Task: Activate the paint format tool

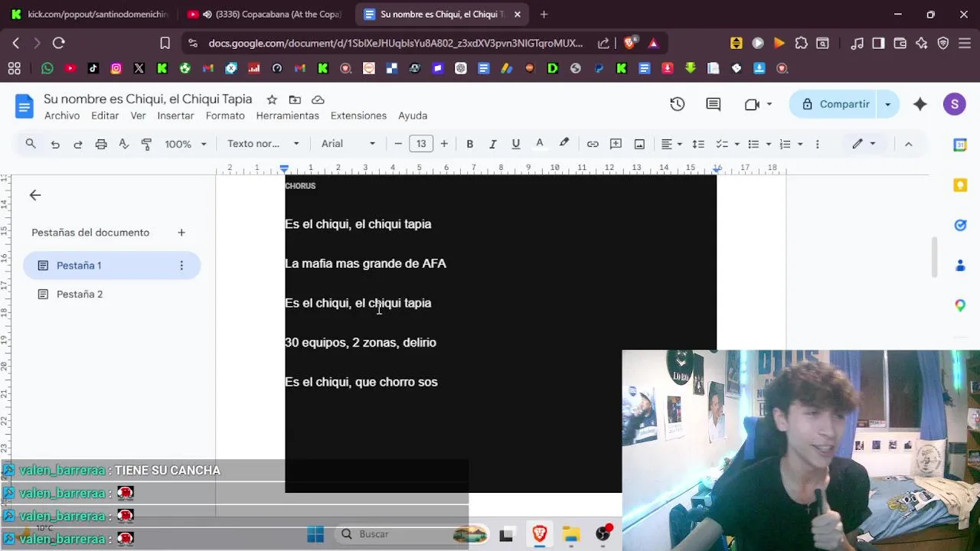Action: (147, 144)
